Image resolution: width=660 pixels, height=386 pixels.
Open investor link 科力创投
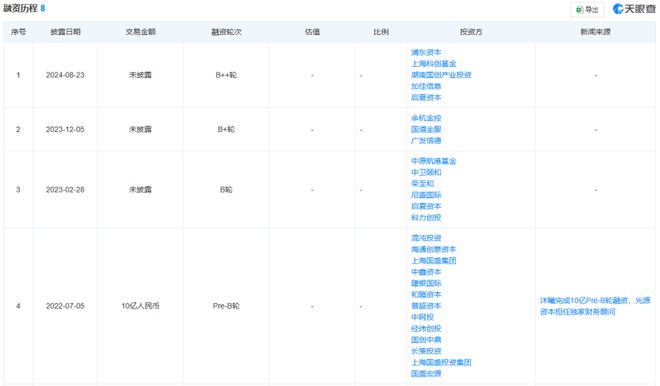426,218
